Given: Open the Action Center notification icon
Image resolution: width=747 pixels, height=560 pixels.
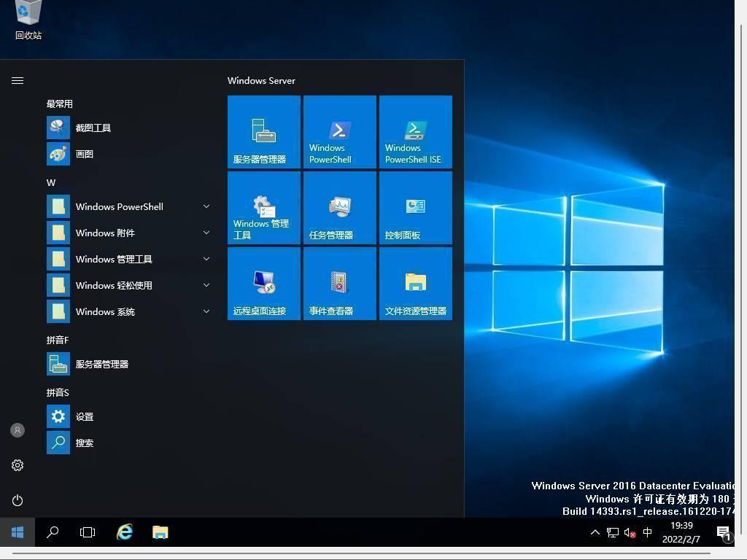Looking at the screenshot, I should 724,533.
